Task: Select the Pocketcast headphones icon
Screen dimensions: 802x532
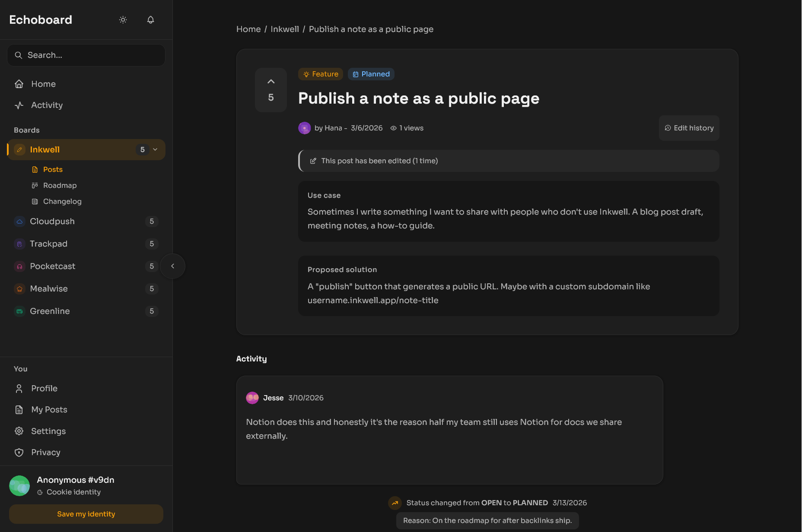Action: (19, 266)
